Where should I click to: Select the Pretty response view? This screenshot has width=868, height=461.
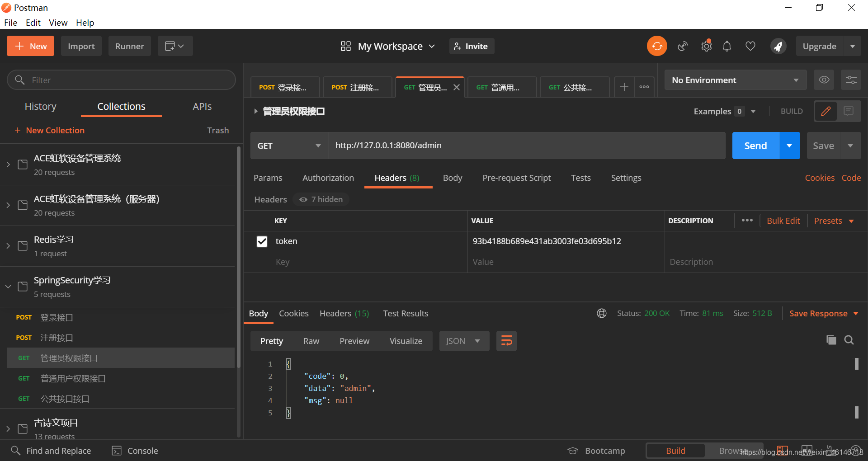272,341
